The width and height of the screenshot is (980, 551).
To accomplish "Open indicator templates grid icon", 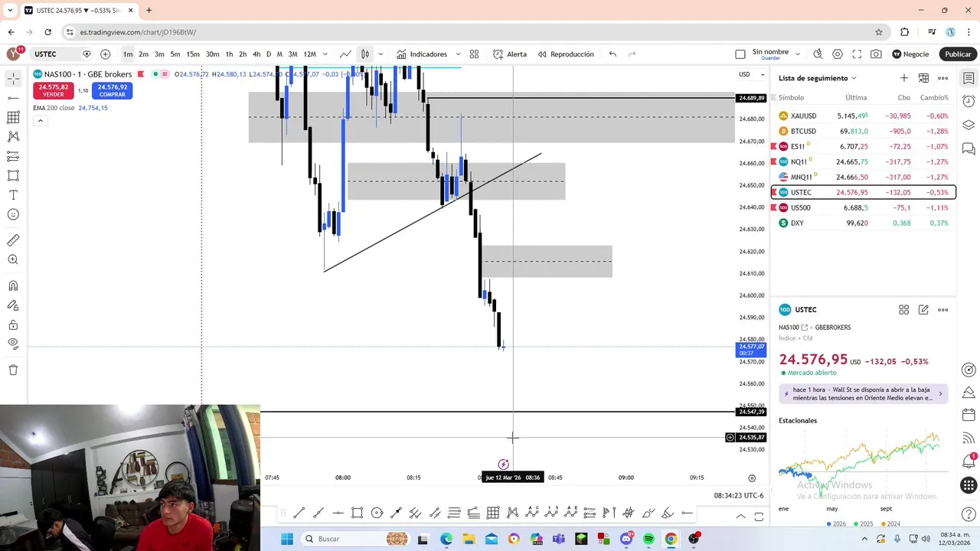I will coord(474,54).
